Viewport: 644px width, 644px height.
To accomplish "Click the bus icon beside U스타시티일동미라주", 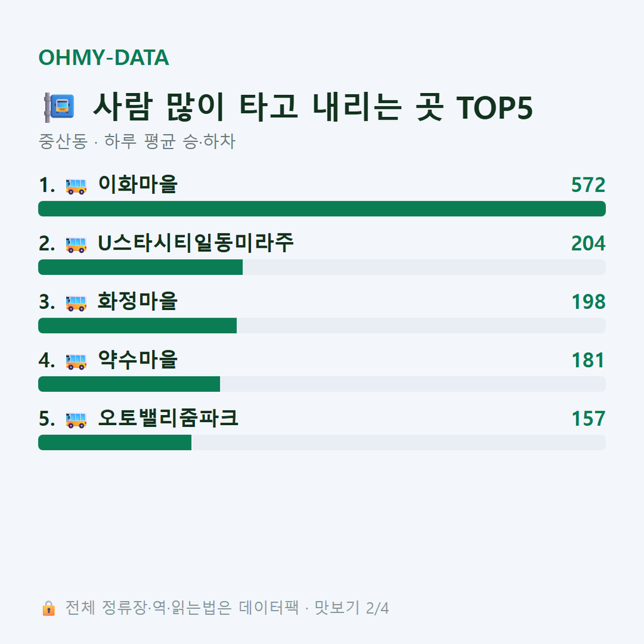I will (x=76, y=245).
